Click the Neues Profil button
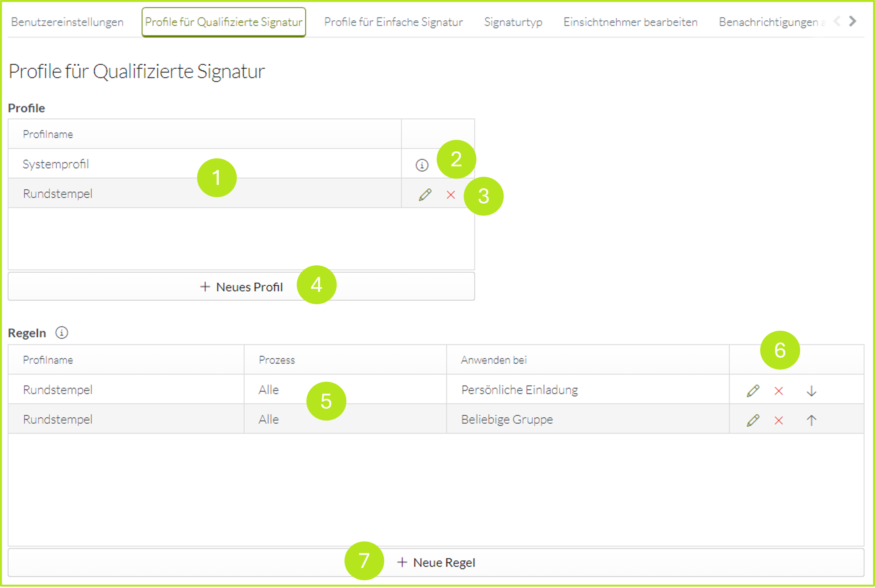 241,287
